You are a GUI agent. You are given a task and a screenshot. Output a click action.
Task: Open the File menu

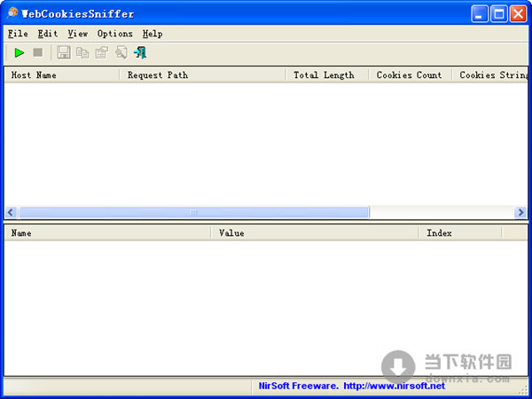[18, 34]
